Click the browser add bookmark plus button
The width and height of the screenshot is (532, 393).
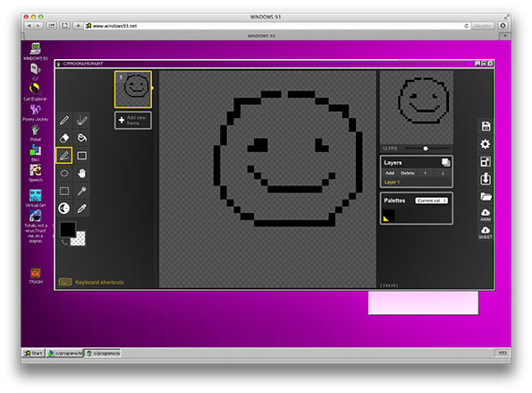(78, 26)
